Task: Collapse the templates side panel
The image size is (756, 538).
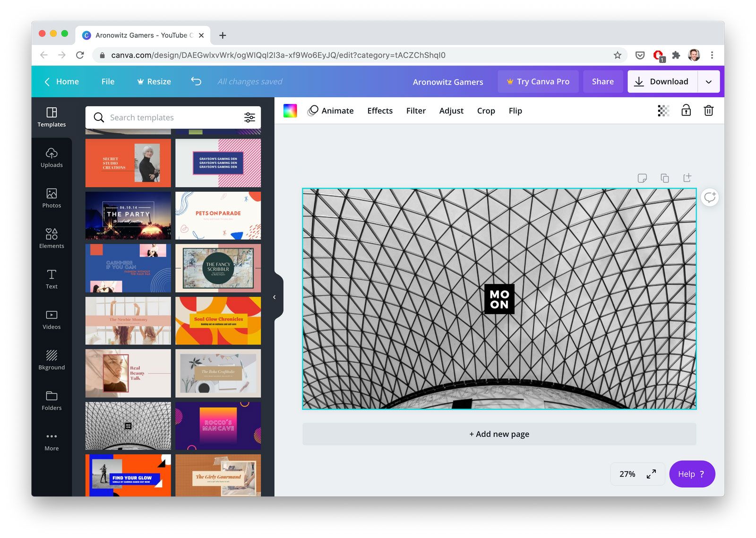Action: (275, 297)
